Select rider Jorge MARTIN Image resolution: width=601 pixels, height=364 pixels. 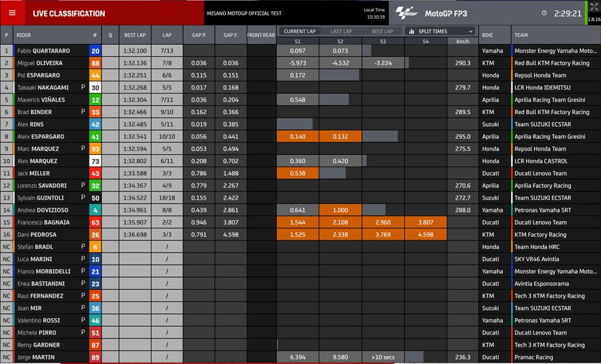click(x=35, y=357)
